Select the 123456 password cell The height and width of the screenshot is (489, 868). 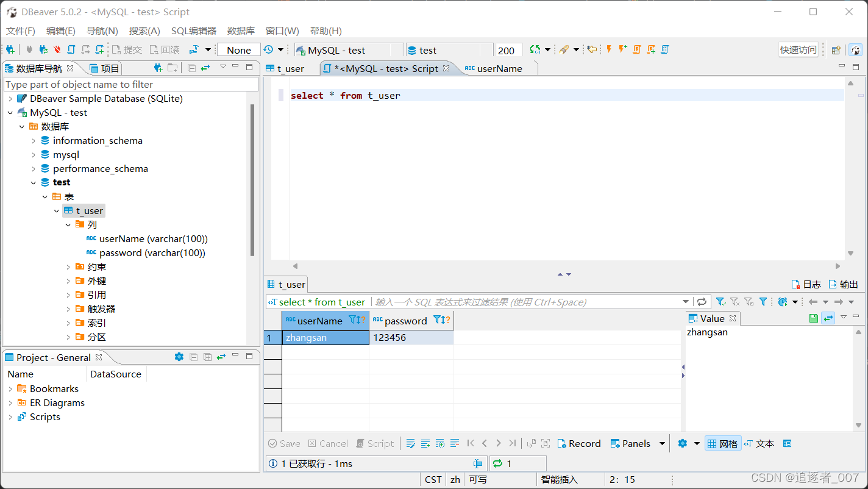tap(411, 337)
